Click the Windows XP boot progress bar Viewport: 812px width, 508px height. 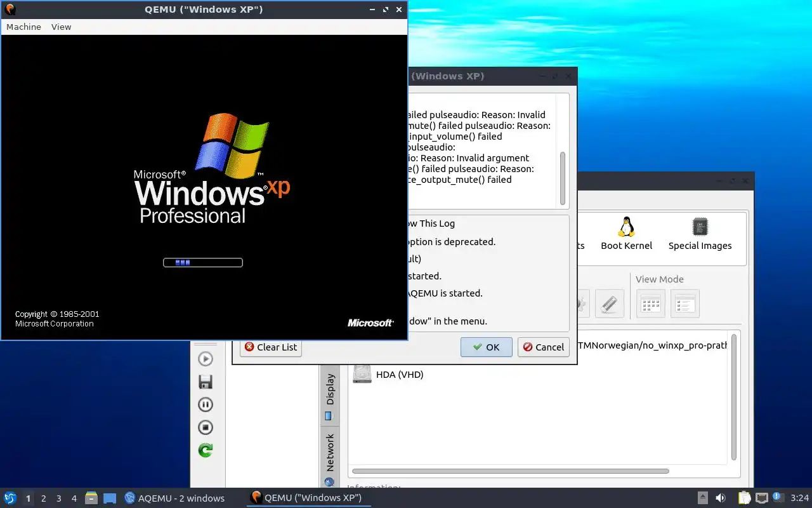[x=203, y=262]
